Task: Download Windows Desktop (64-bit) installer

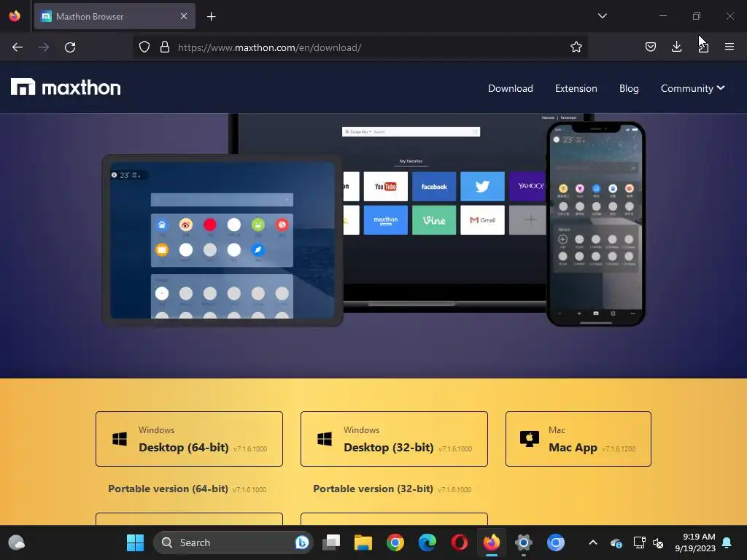Action: 189,439
